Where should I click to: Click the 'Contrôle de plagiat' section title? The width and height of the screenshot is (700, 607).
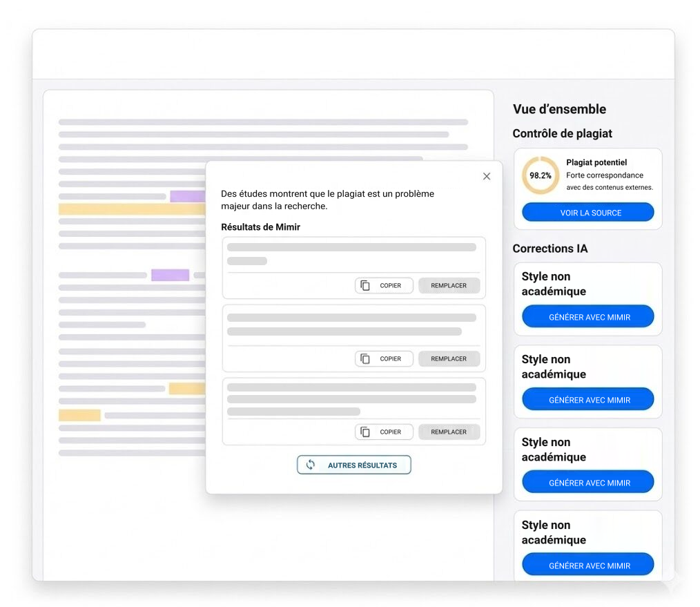562,133
